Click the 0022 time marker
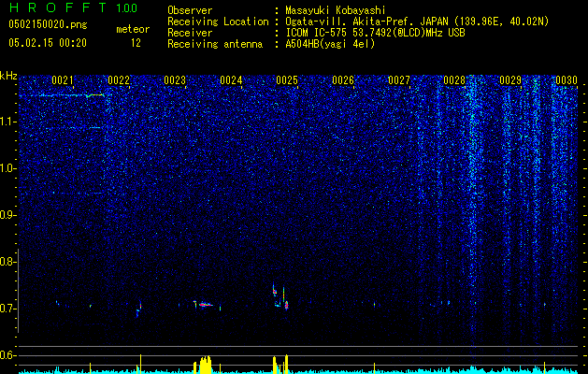 tap(119, 80)
